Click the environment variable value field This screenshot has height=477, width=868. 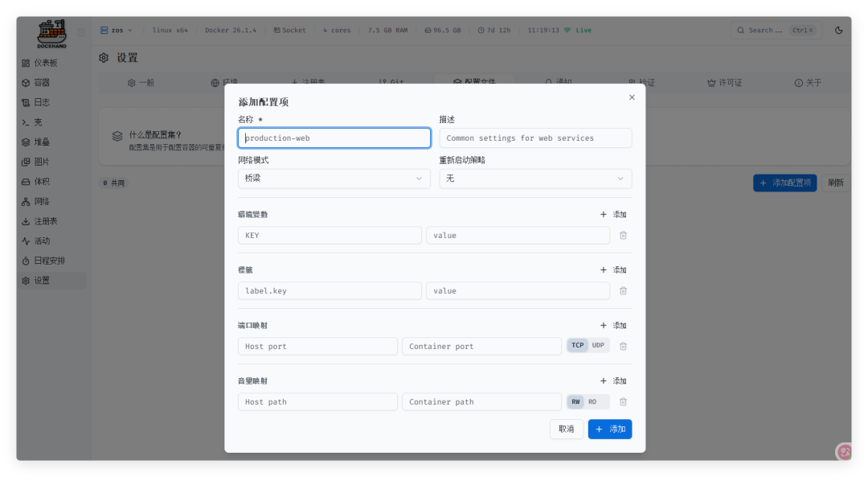click(518, 236)
